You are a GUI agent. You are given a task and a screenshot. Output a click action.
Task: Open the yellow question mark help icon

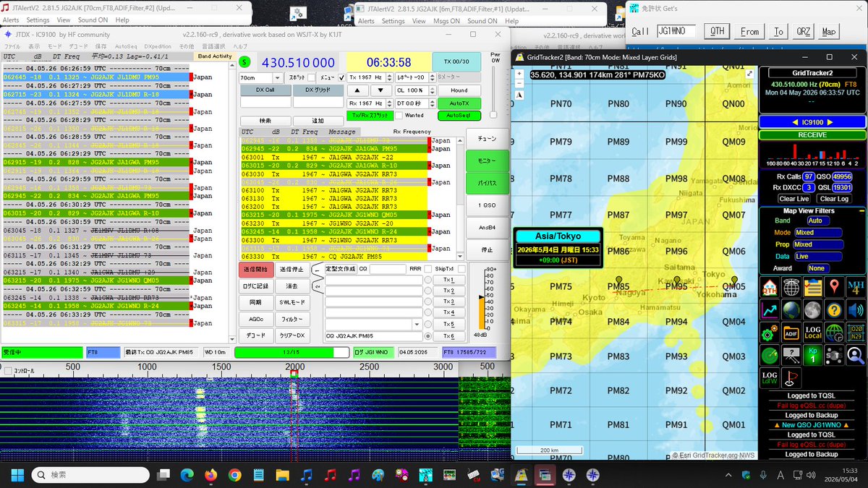[x=834, y=310]
